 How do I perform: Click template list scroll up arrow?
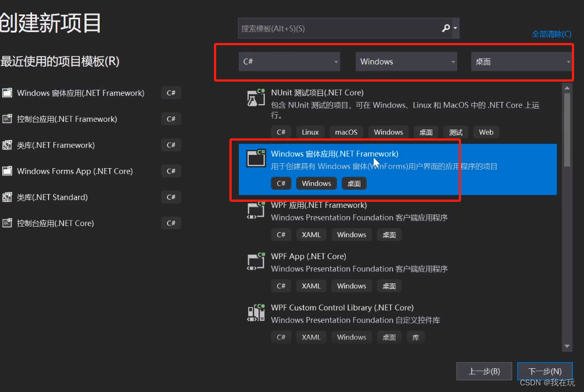coord(567,88)
